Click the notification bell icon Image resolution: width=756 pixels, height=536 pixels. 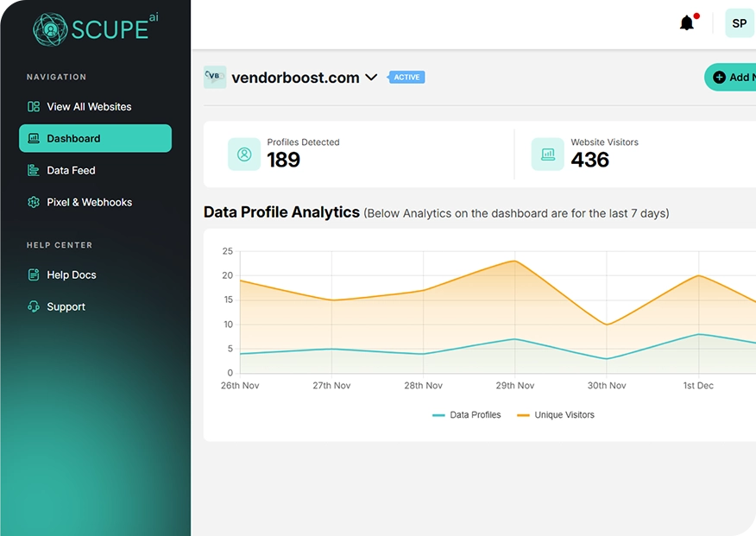(x=687, y=23)
